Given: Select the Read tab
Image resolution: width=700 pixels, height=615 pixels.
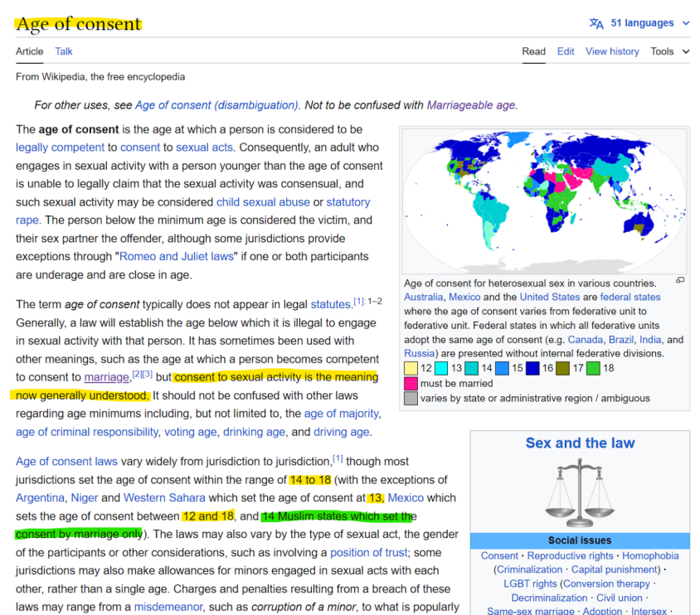Looking at the screenshot, I should pyautogui.click(x=533, y=51).
